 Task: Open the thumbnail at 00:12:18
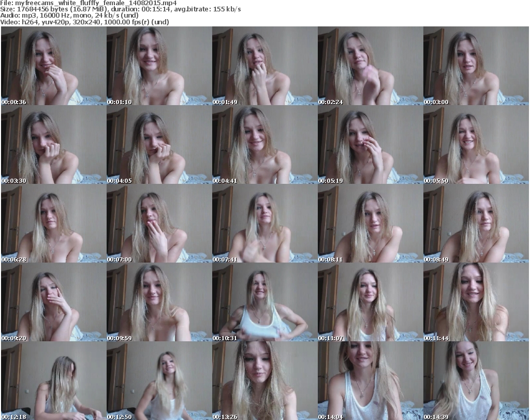[x=54, y=381]
